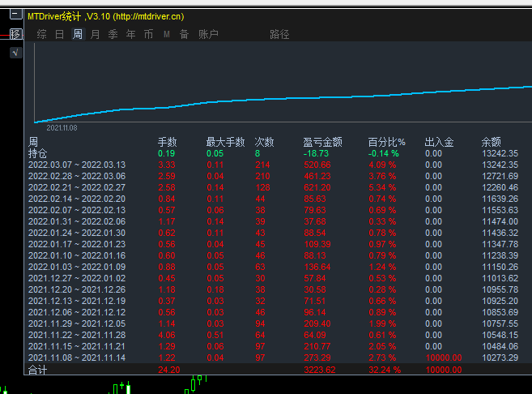The image size is (532, 394).
Task: Click the 2021.11.08 chart date marker
Action: click(x=62, y=128)
